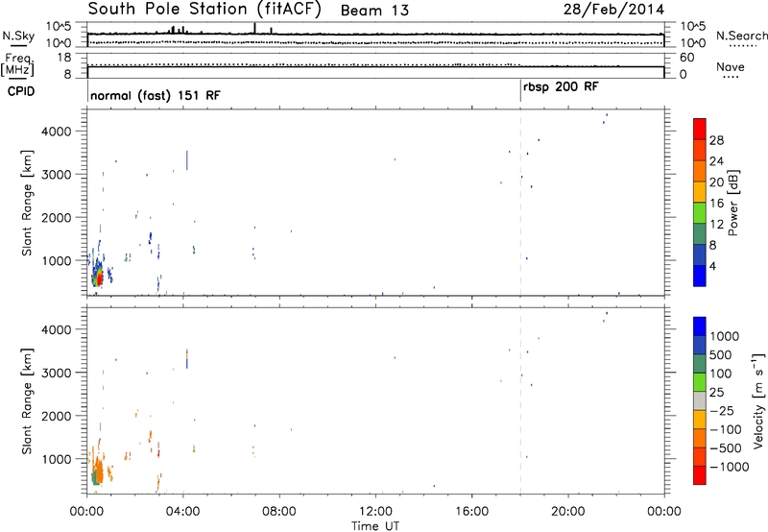Click the '-1000' tick on the velocity scale
The width and height of the screenshot is (768, 532).
click(730, 467)
